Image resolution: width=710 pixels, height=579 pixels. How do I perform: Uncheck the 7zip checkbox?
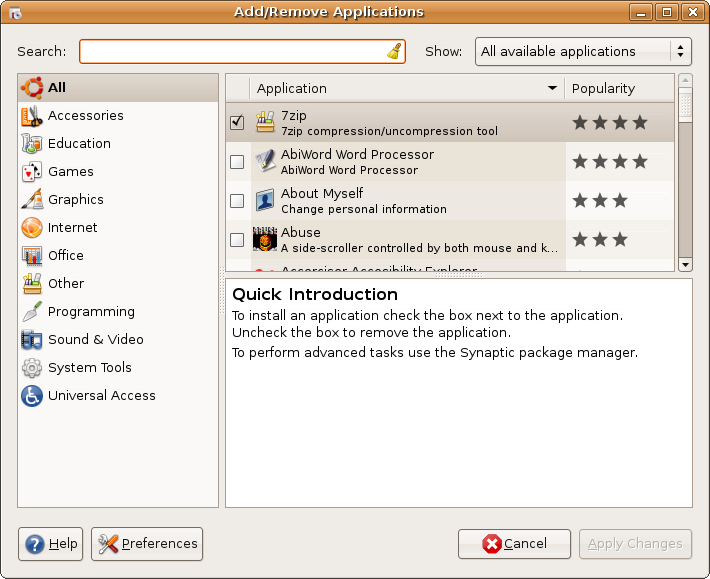(x=237, y=122)
